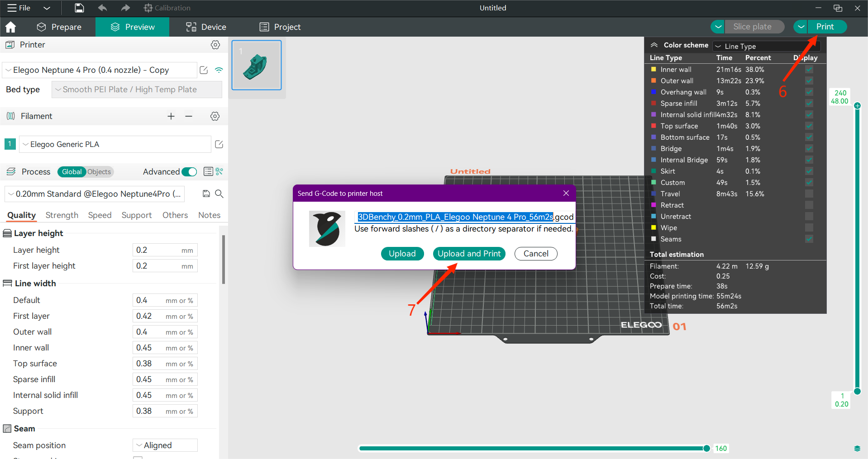Click the horizontal layer progress slider handle
Image resolution: width=868 pixels, height=459 pixels.
[706, 448]
